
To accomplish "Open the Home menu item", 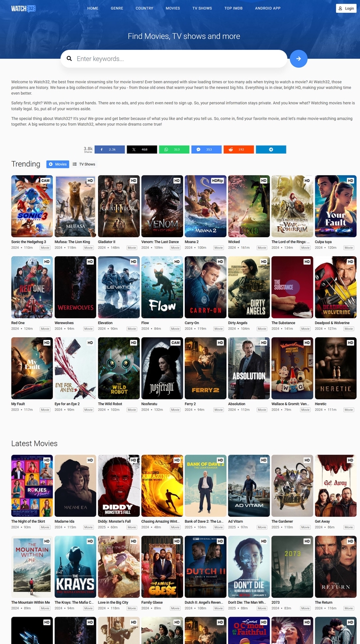I will click(93, 8).
